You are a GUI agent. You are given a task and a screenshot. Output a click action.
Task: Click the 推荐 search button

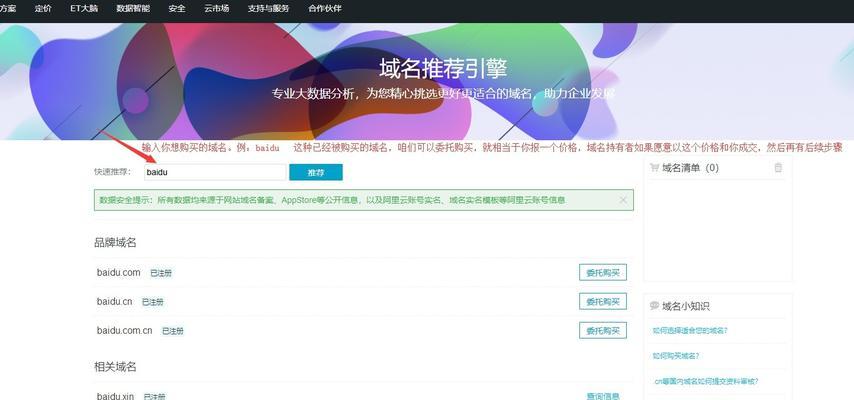tap(316, 172)
